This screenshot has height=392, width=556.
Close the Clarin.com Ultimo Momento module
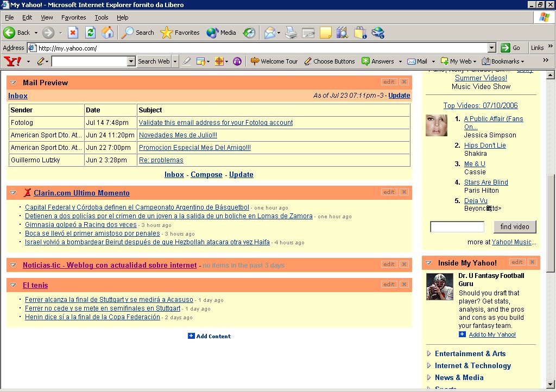(403, 192)
